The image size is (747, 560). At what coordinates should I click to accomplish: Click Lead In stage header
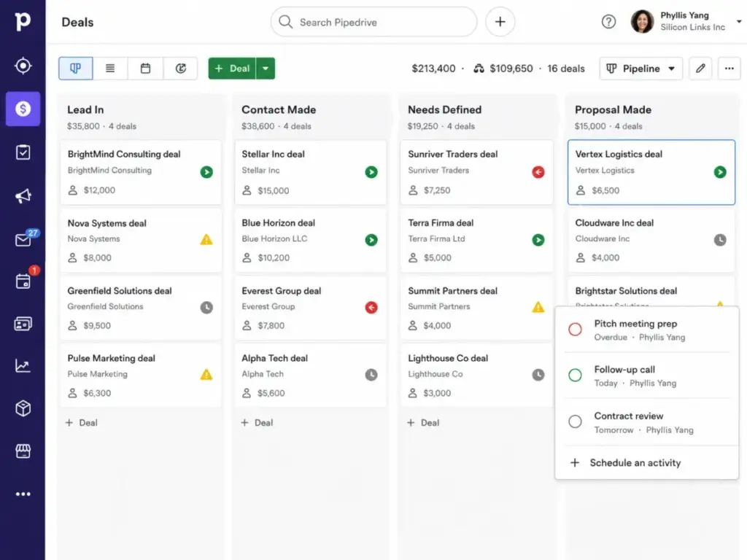85,110
